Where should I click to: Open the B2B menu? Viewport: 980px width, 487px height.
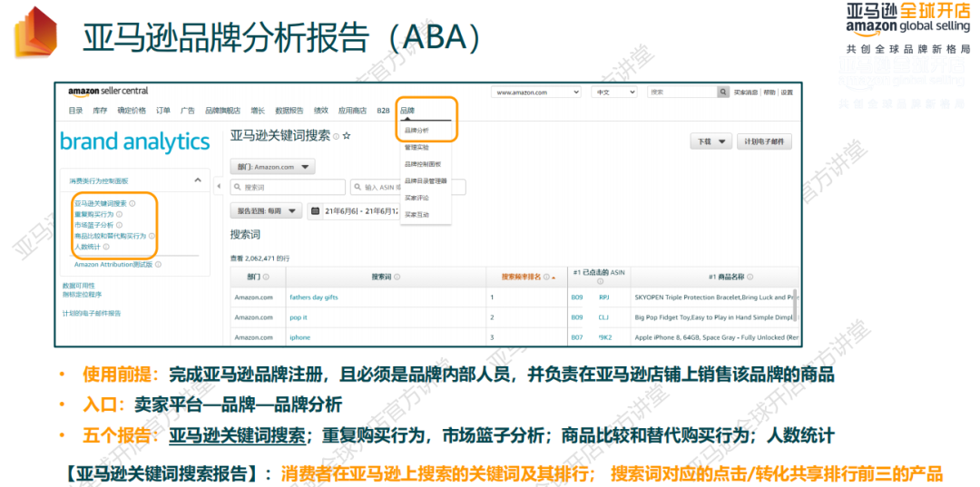[383, 111]
